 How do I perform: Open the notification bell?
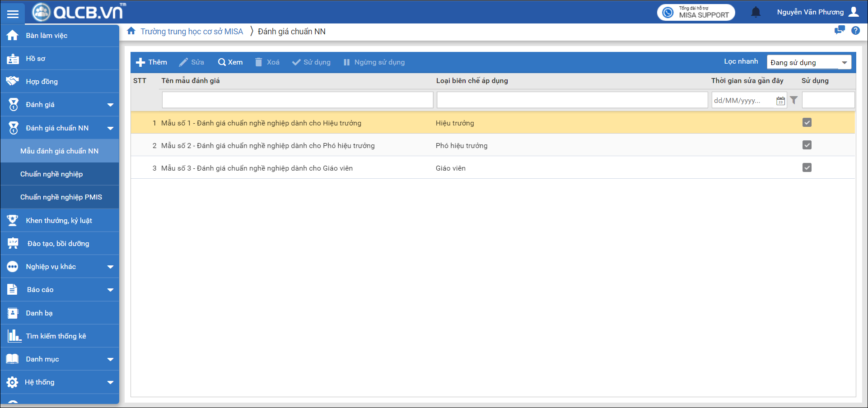756,12
